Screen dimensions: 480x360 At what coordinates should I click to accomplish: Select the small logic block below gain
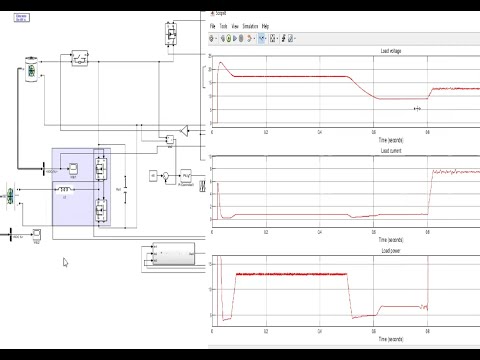pyautogui.click(x=170, y=139)
